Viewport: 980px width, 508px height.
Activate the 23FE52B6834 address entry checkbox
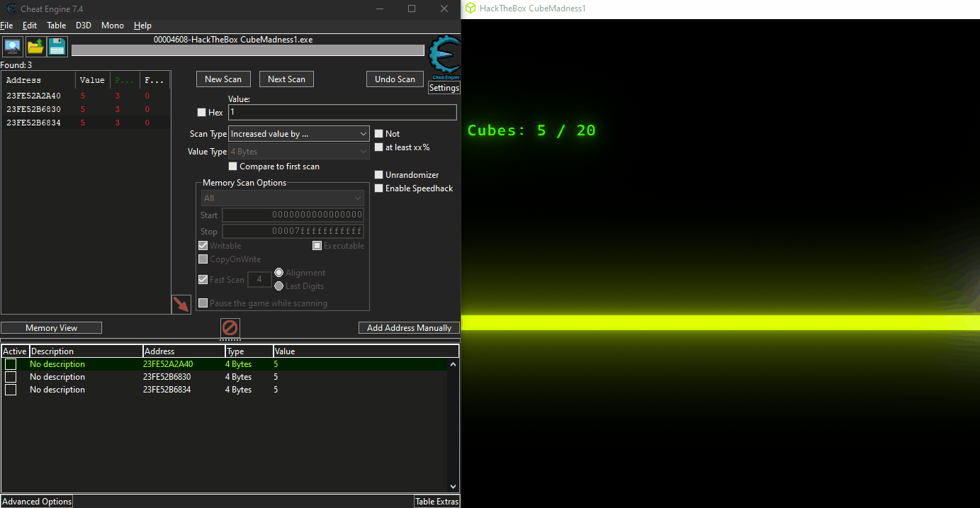click(11, 390)
